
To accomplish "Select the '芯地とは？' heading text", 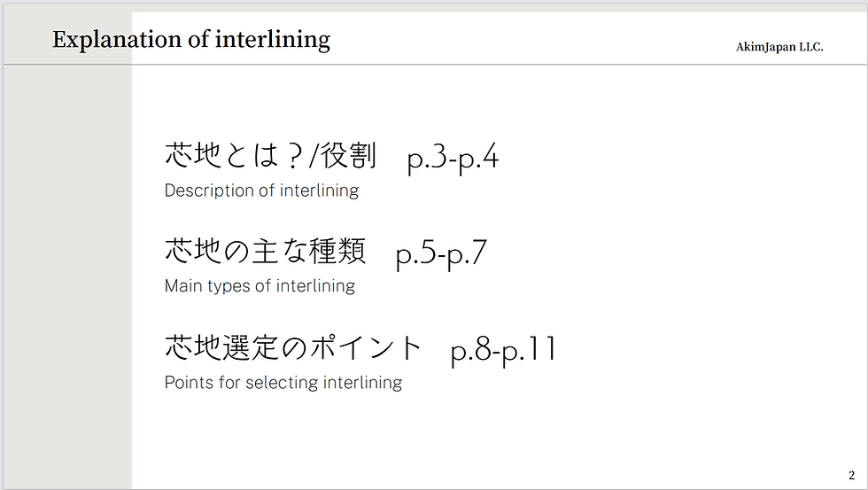I will pyautogui.click(x=229, y=158).
